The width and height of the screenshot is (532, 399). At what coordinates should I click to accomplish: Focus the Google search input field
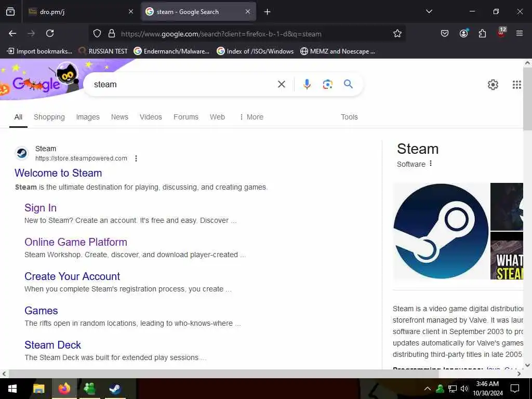(x=183, y=84)
